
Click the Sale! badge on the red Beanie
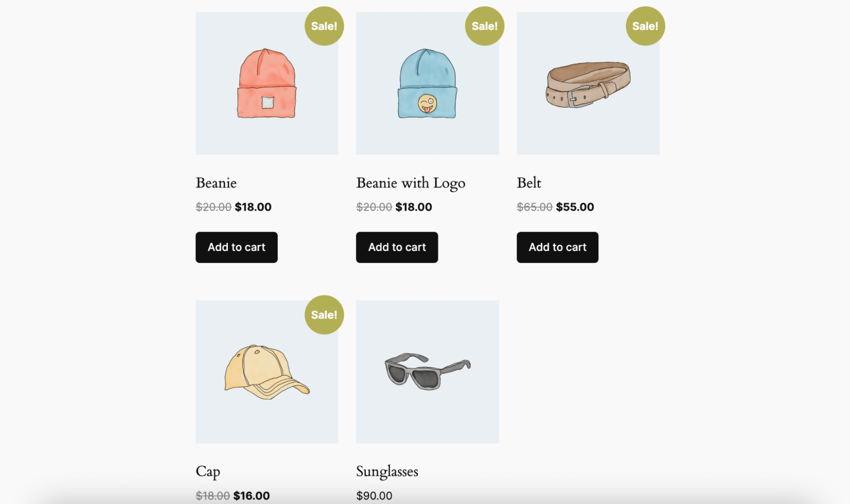coord(324,26)
